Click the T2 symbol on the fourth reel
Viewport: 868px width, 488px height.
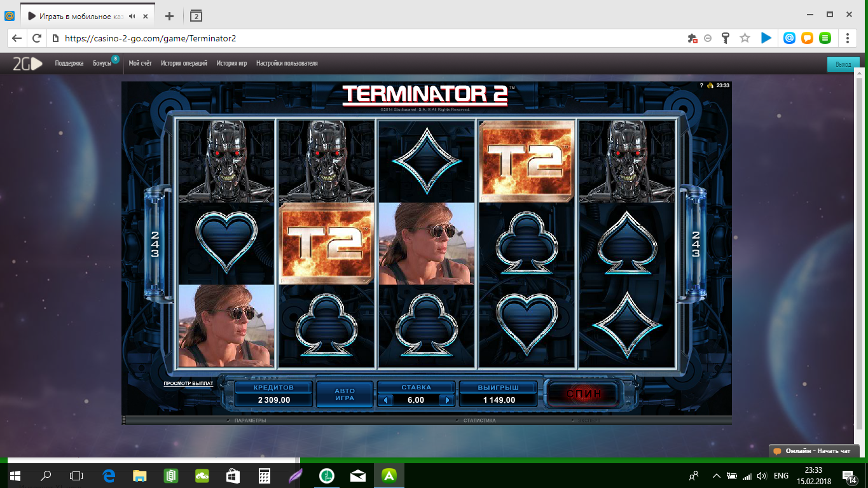pos(527,162)
